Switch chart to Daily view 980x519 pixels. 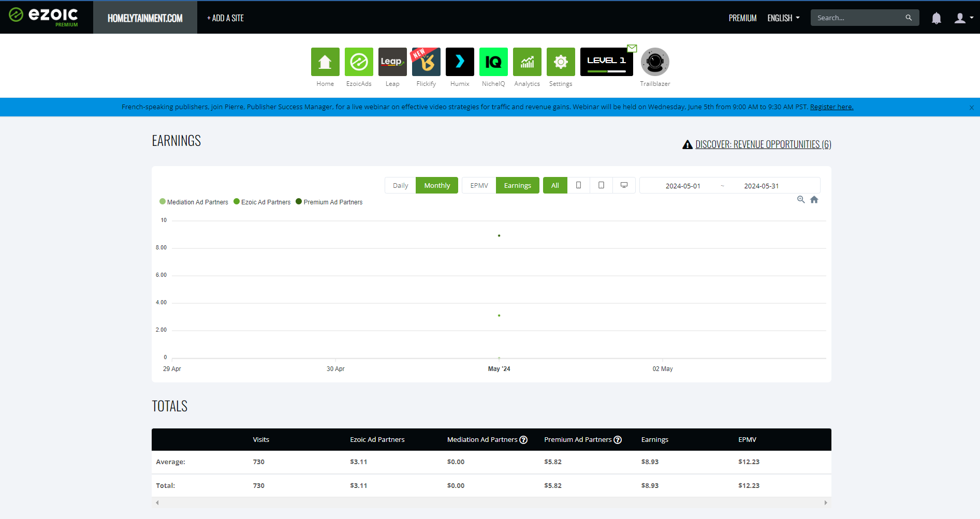click(400, 185)
